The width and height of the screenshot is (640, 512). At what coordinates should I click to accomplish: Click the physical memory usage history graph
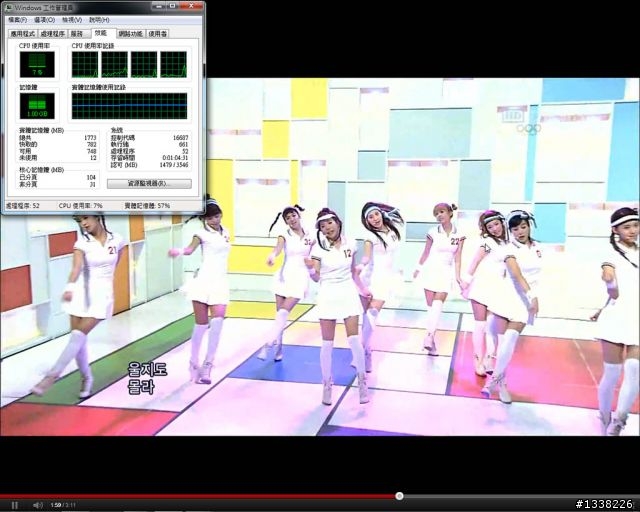point(129,106)
